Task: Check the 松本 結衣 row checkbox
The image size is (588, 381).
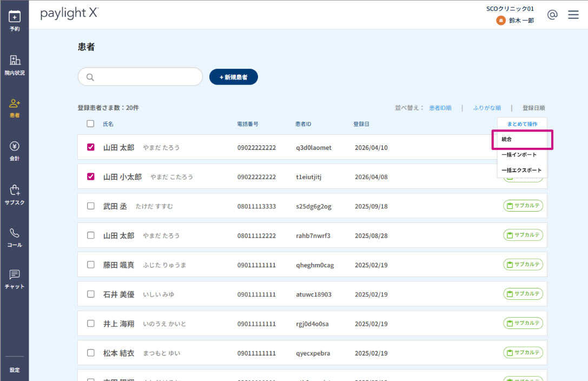Action: 91,353
